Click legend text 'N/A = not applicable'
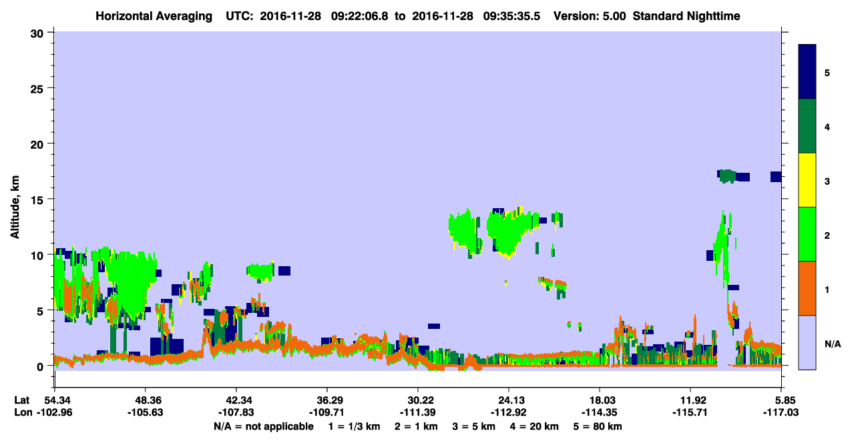 [x=264, y=426]
